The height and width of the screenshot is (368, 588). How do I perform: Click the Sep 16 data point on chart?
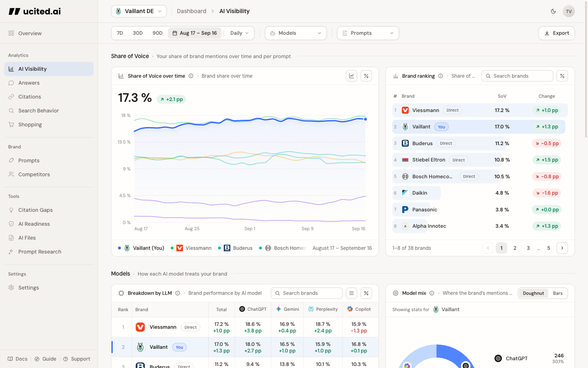tap(365, 119)
